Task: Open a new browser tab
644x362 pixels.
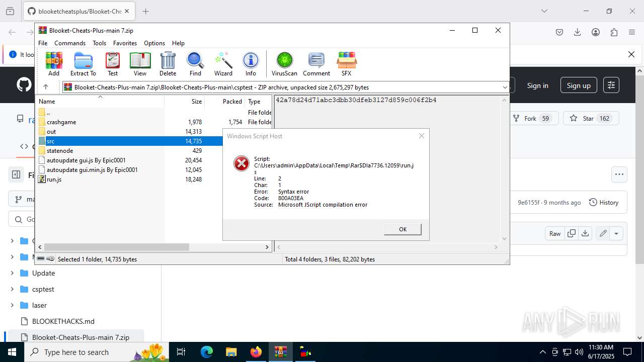Action: pos(145,11)
